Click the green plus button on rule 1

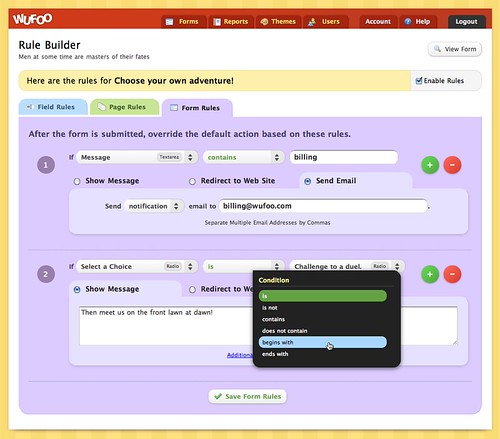[x=430, y=165]
